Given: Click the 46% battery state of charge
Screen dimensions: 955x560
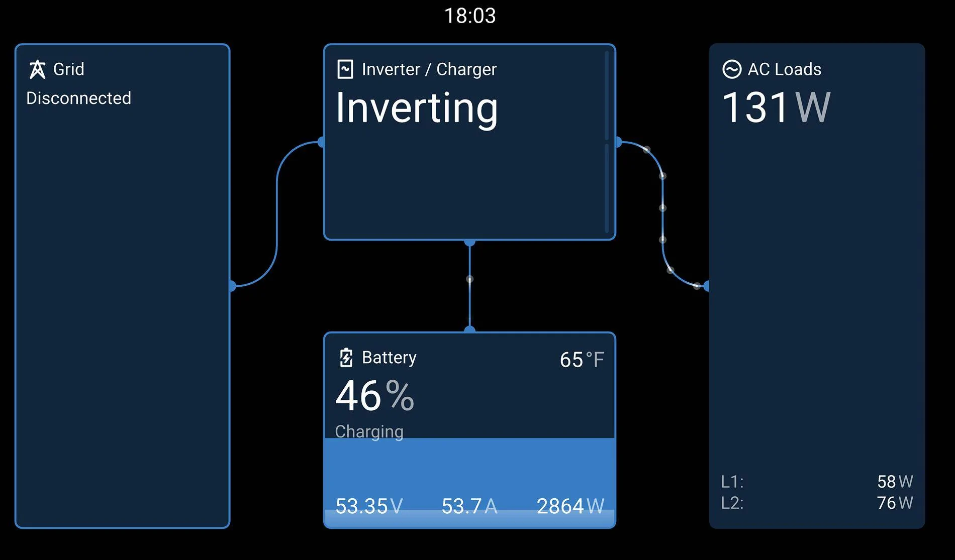Looking at the screenshot, I should point(374,396).
